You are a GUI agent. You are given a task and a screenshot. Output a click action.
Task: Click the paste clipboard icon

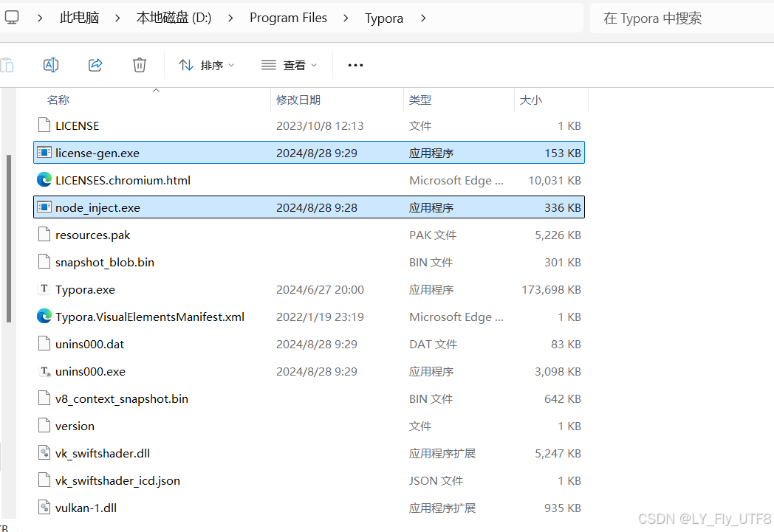pyautogui.click(x=7, y=65)
